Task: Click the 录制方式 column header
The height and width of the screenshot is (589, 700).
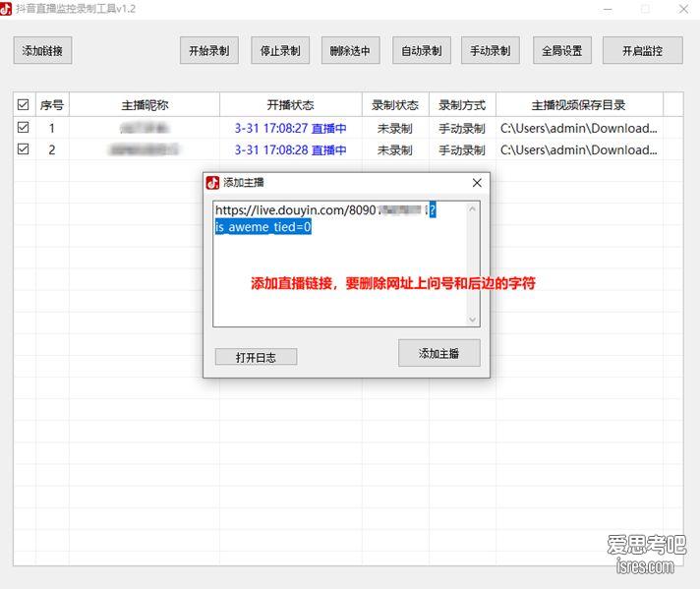Action: (462, 105)
